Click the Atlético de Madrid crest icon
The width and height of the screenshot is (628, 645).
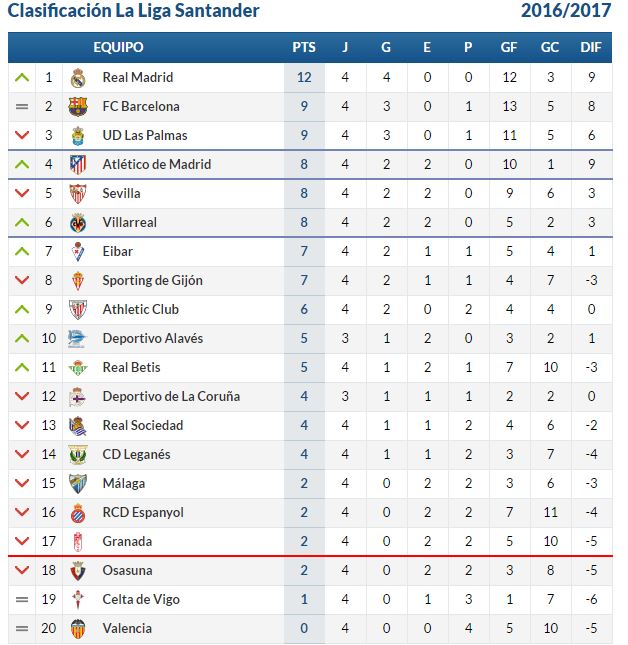coord(78,165)
